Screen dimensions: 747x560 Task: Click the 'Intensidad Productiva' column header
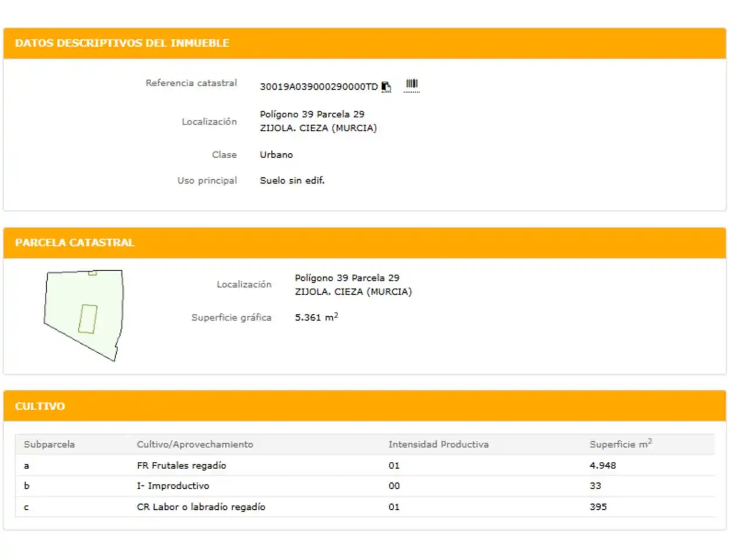438,444
